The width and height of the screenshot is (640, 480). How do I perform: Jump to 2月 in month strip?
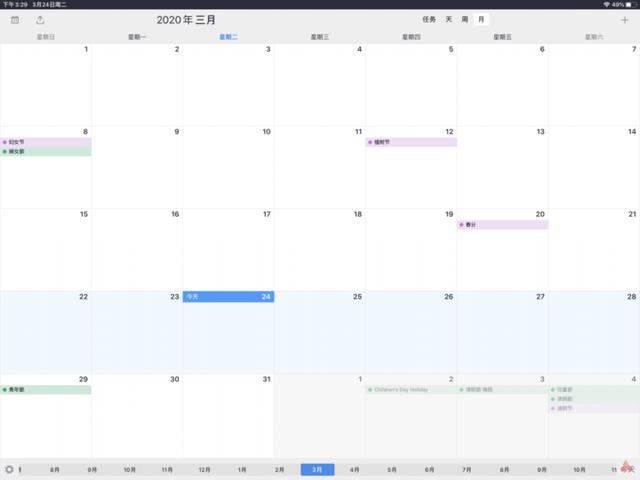(x=280, y=469)
